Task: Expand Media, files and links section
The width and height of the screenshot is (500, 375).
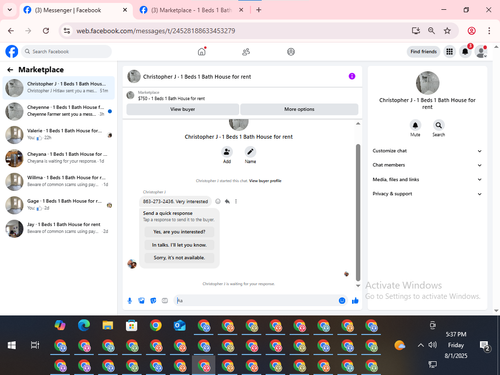Action: click(x=427, y=179)
